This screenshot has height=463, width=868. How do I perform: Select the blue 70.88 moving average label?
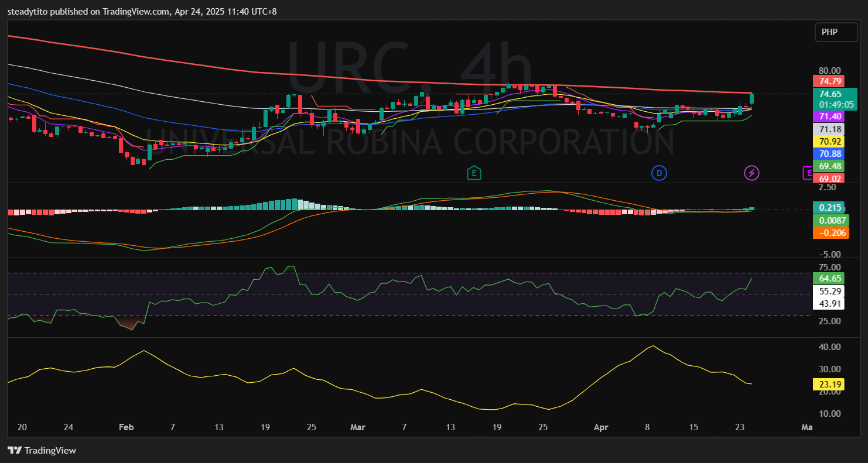[x=828, y=153]
